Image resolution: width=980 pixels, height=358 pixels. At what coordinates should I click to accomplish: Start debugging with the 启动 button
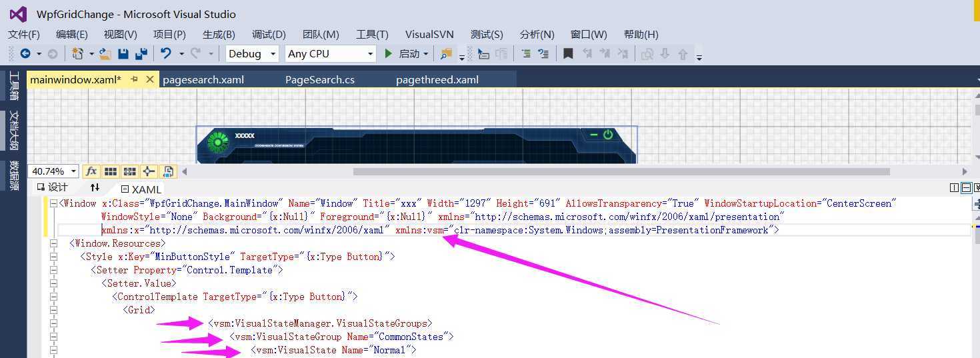click(402, 53)
